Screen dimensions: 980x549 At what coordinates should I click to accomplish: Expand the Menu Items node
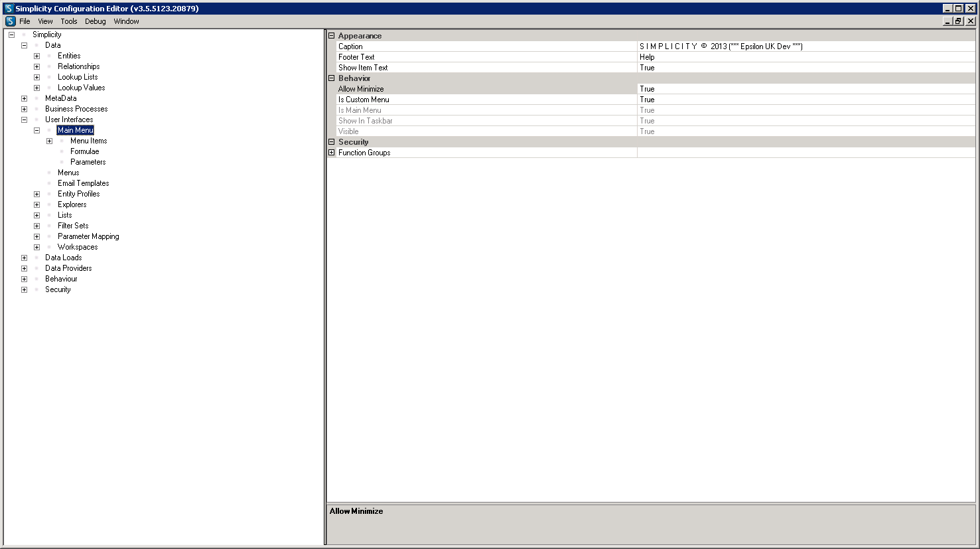49,141
